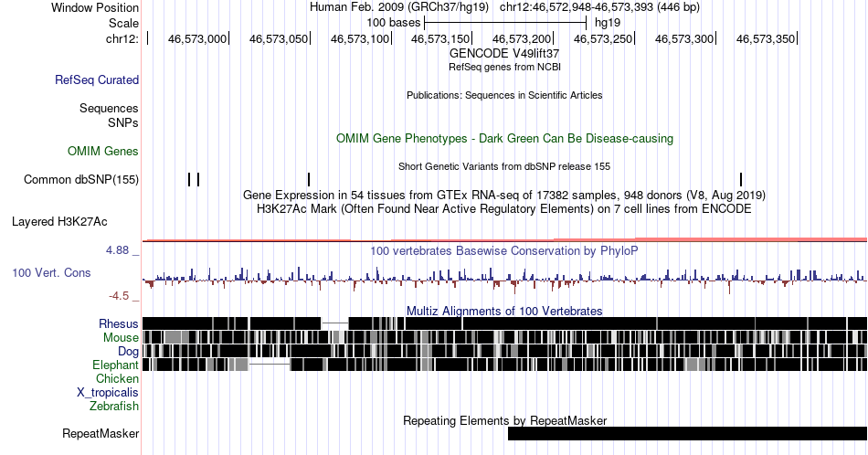Click the Rhesus alignment species label
This screenshot has height=455, width=868.
119,323
